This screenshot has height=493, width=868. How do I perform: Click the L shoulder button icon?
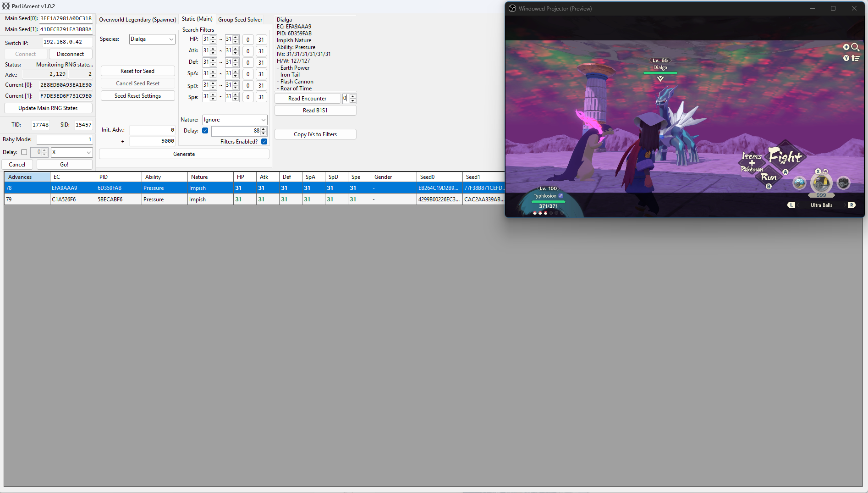[x=791, y=205]
